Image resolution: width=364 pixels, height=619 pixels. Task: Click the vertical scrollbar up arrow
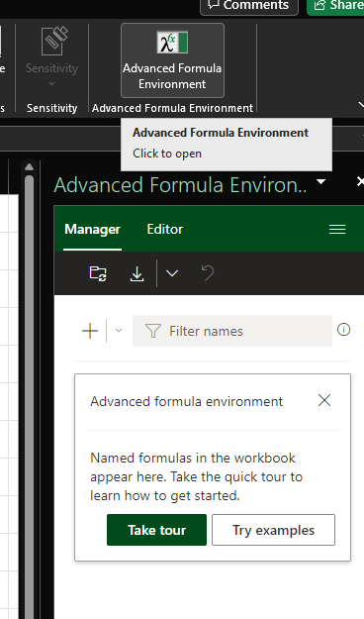click(29, 167)
